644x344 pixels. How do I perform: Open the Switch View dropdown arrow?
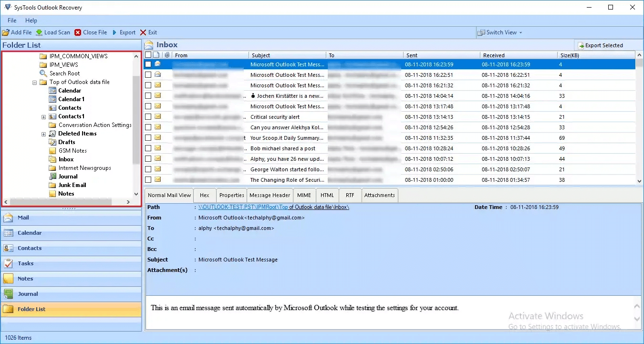520,32
